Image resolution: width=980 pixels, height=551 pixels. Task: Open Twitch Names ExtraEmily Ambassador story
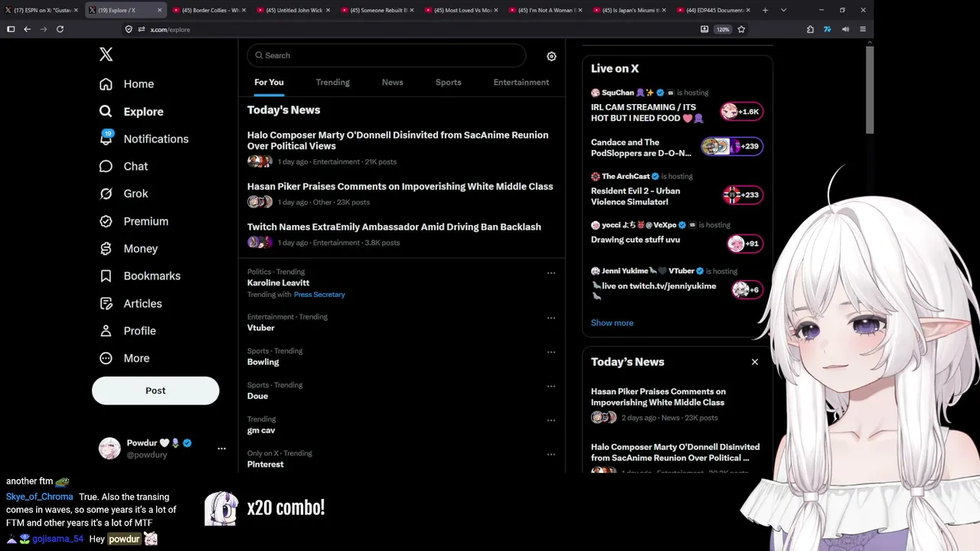394,227
